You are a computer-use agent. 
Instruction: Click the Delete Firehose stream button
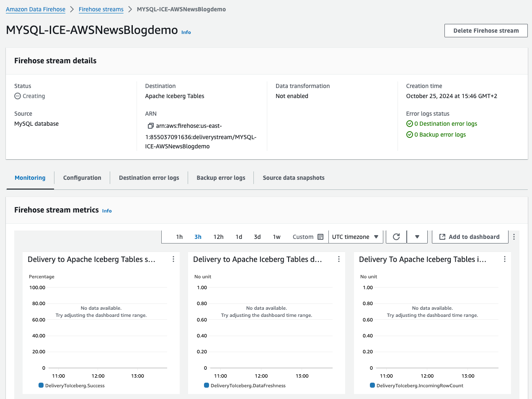[x=486, y=31]
